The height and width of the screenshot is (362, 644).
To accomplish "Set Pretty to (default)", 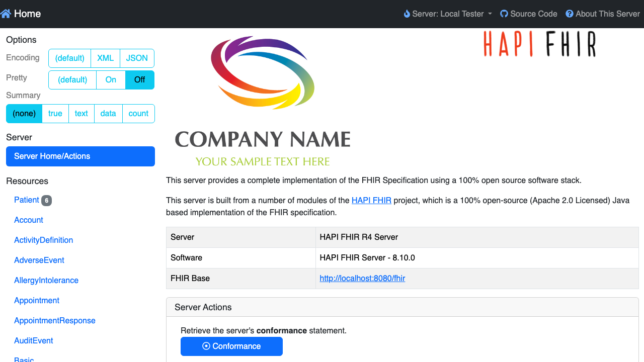I will click(72, 80).
